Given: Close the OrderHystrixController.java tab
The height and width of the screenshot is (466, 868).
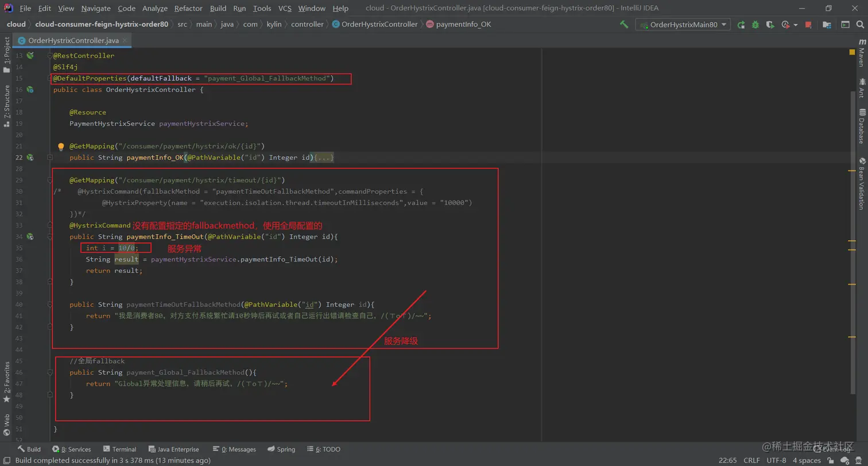Looking at the screenshot, I should [125, 40].
